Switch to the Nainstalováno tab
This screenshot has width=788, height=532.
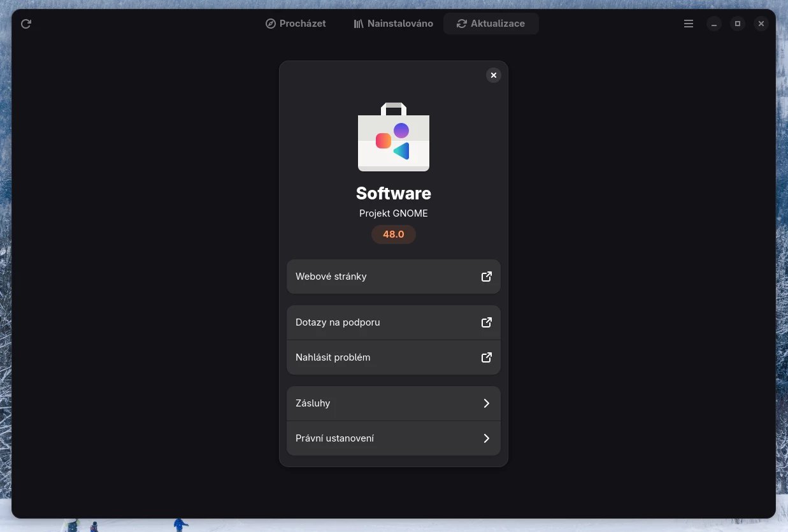pyautogui.click(x=394, y=24)
